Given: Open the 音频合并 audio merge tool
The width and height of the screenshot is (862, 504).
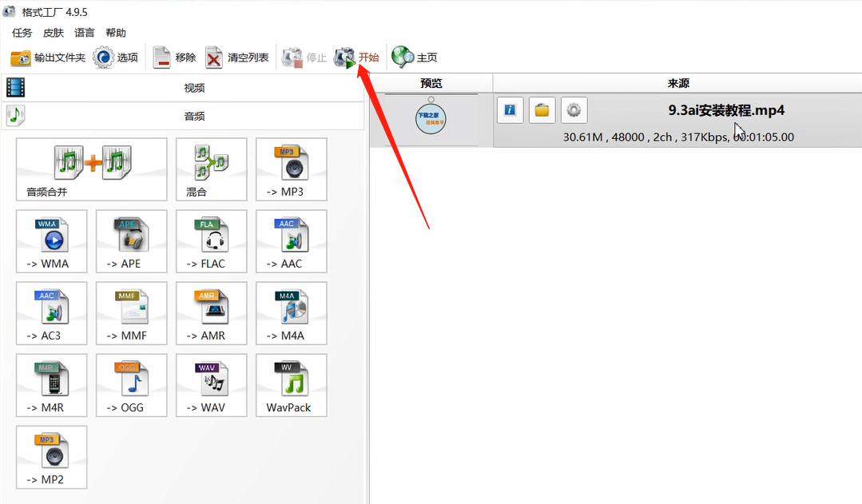Looking at the screenshot, I should tap(90, 169).
